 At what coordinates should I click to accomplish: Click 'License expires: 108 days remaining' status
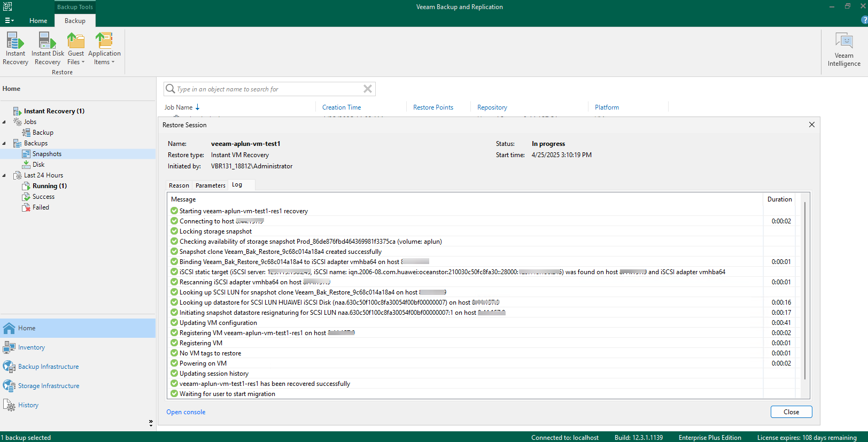807,438
